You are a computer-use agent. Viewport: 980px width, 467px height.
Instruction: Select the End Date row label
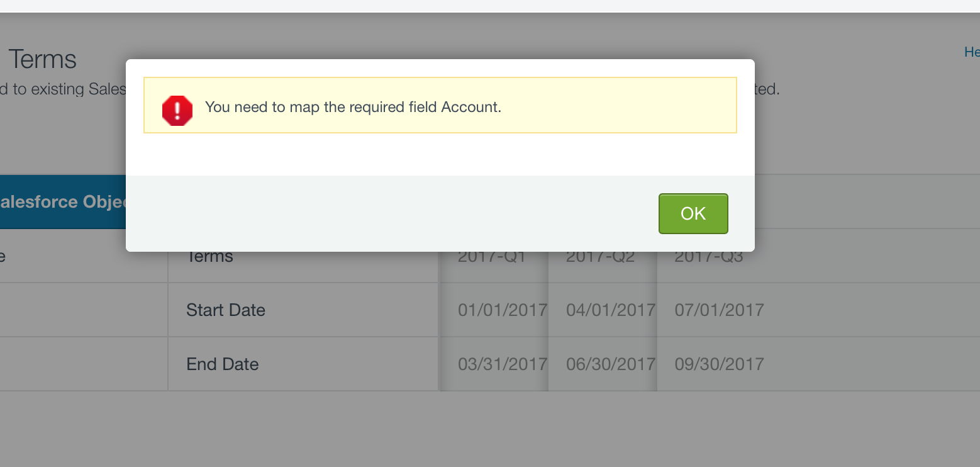point(223,364)
